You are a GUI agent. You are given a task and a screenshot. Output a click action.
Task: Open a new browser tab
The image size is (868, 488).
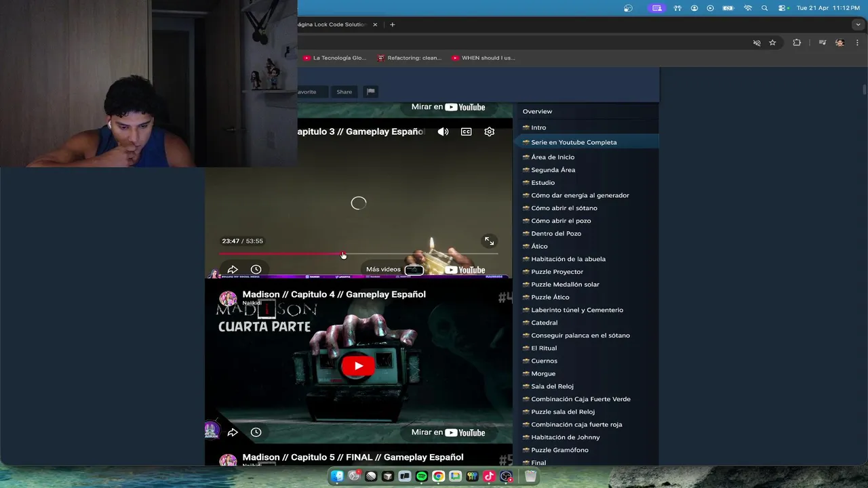tap(392, 24)
